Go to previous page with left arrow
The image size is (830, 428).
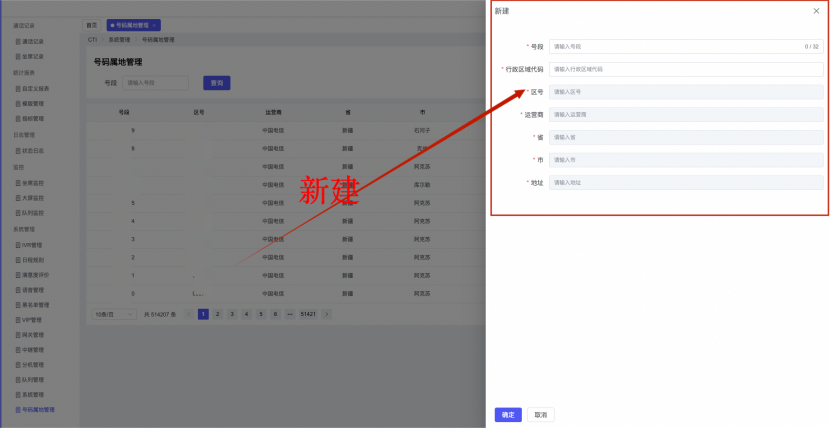[x=189, y=314]
